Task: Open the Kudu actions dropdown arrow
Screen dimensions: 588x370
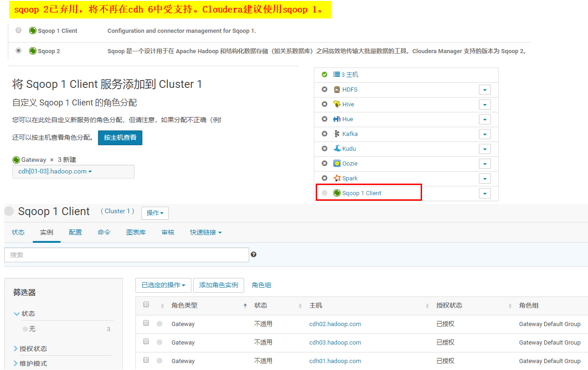Action: tap(484, 149)
